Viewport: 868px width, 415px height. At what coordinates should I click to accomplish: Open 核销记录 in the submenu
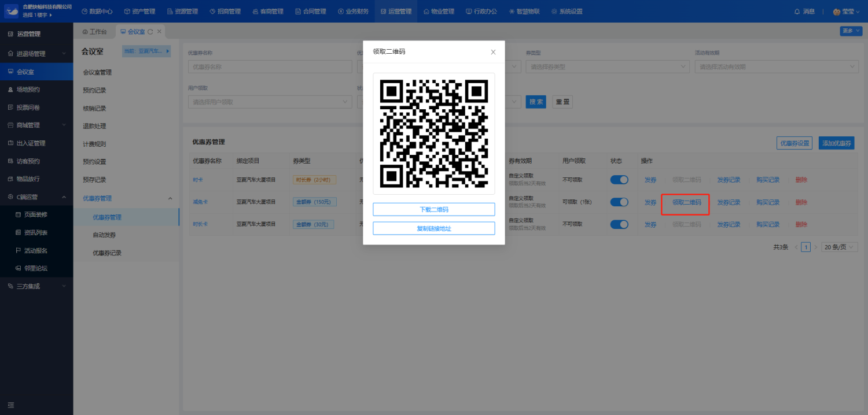pos(94,108)
